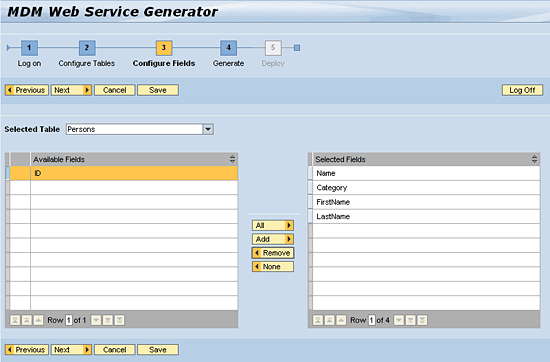Screen dimensions: 550x362
Task: Click the Persons table input field
Action: pyautogui.click(x=134, y=129)
